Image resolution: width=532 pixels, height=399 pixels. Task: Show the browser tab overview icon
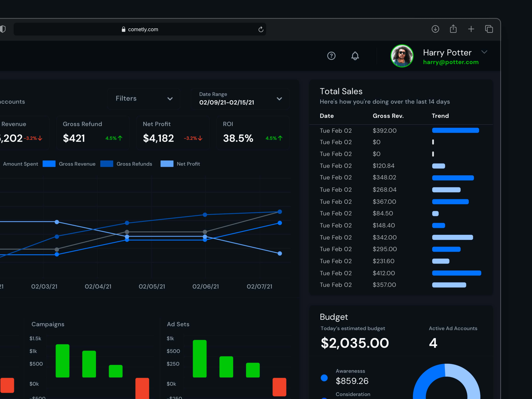point(489,29)
